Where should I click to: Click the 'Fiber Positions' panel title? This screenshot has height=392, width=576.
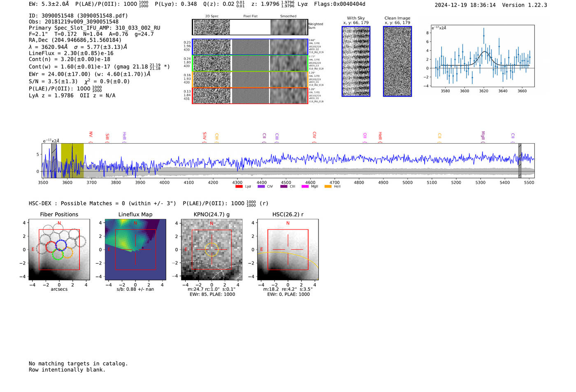59,214
